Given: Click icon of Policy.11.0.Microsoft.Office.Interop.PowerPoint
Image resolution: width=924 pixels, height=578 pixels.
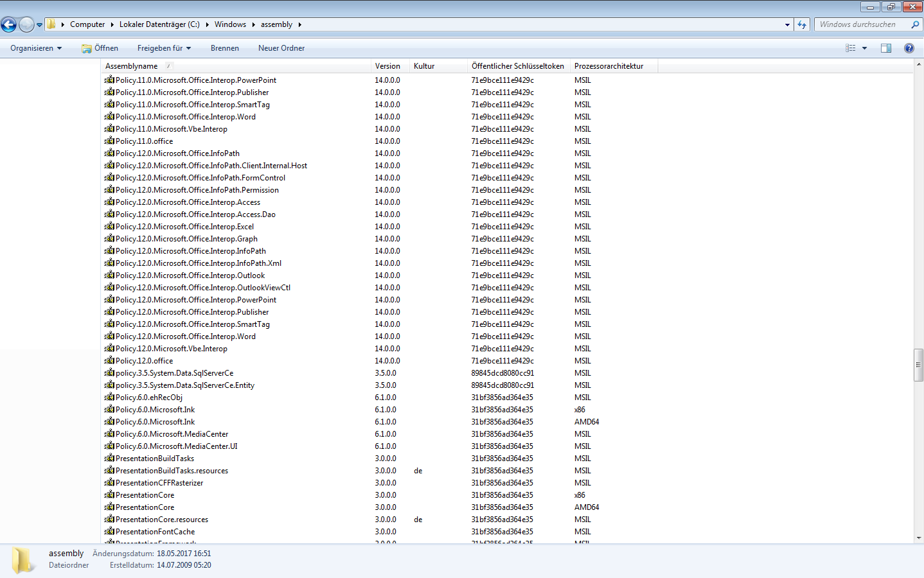Looking at the screenshot, I should pyautogui.click(x=109, y=80).
